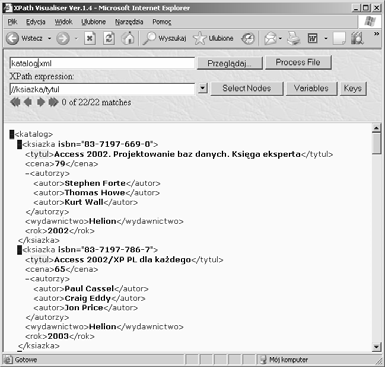
Task: Click the vertical scrollbar down arrow
Action: click(x=376, y=347)
